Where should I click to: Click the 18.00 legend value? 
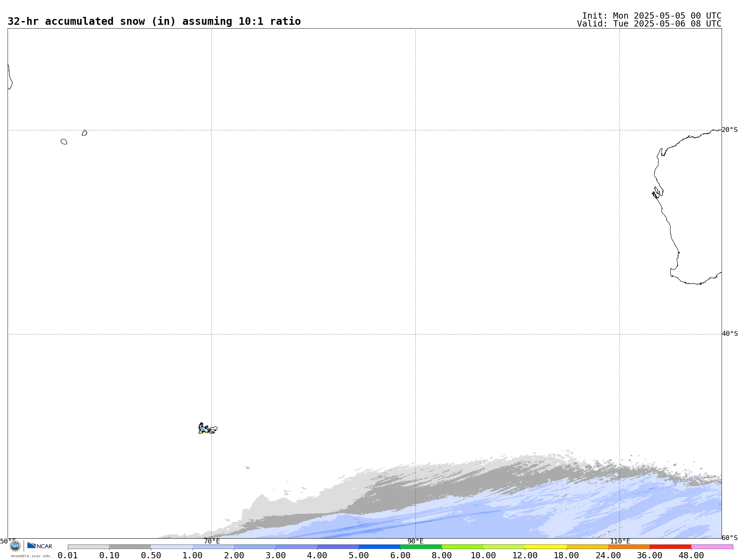[566, 556]
